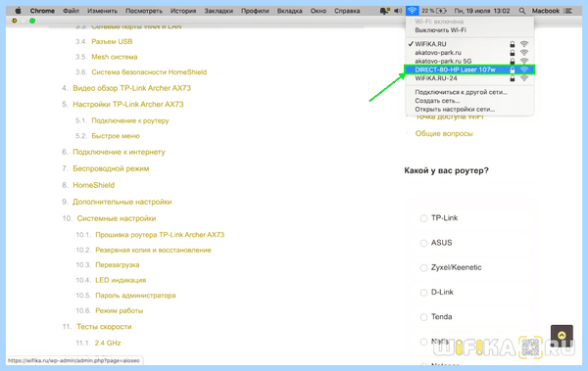
Task: Connect to DIRECT-80-HP Laser 107w network
Action: (469, 70)
